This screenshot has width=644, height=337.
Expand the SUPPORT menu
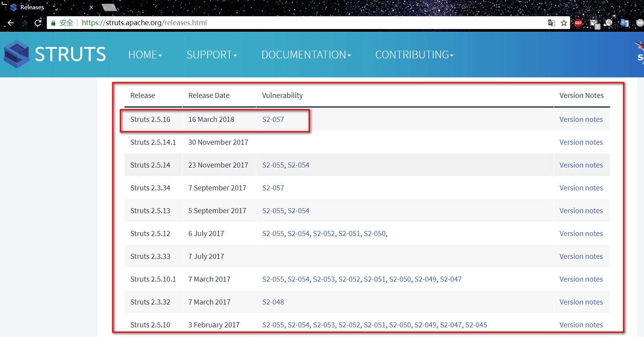coord(212,55)
